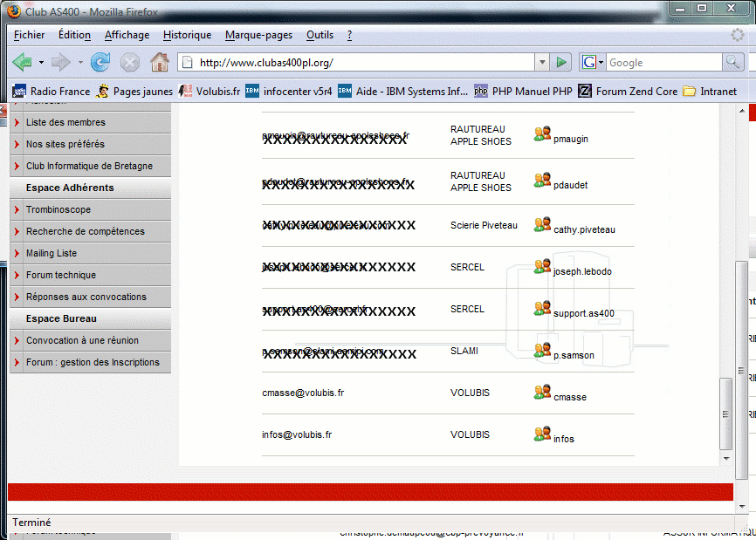Open the address bar URL history dropdown
This screenshot has height=540, width=756.
[x=542, y=62]
